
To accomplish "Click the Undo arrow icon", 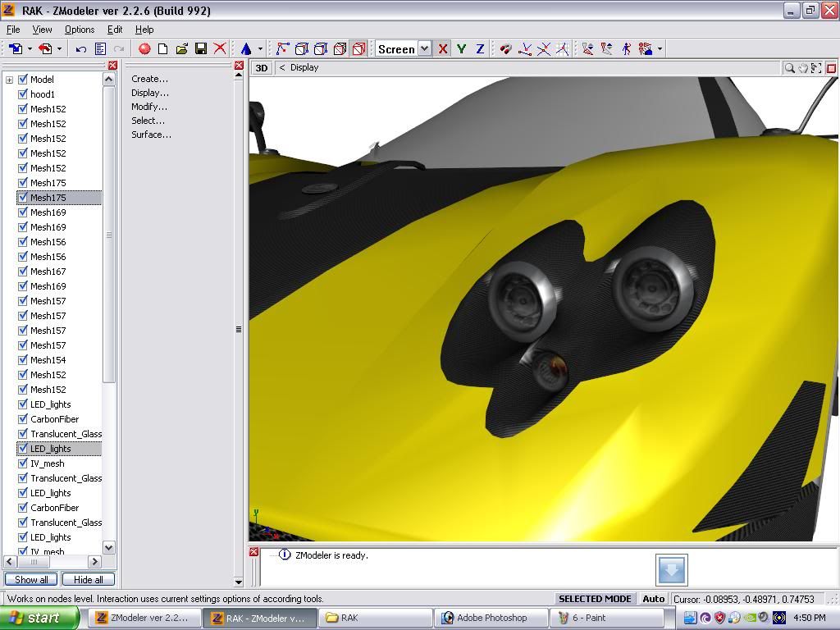I will point(81,49).
